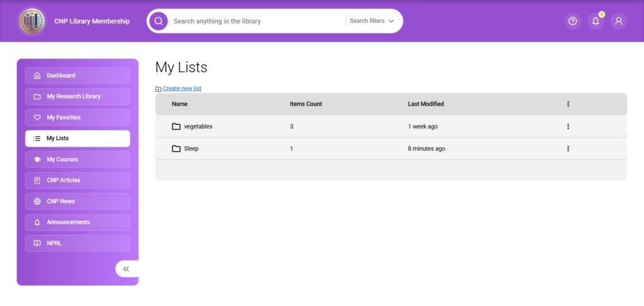This screenshot has height=306, width=644.
Task: Select My Favorites in the sidebar
Action: [77, 117]
